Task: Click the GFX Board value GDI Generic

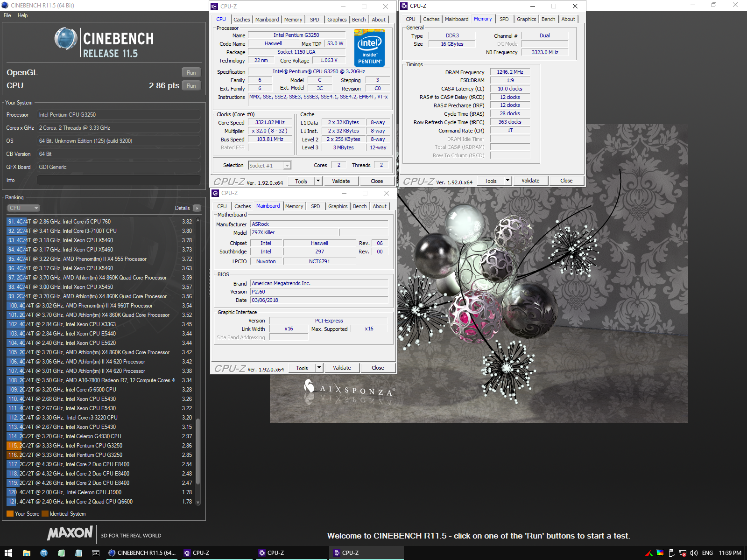Action: (119, 167)
